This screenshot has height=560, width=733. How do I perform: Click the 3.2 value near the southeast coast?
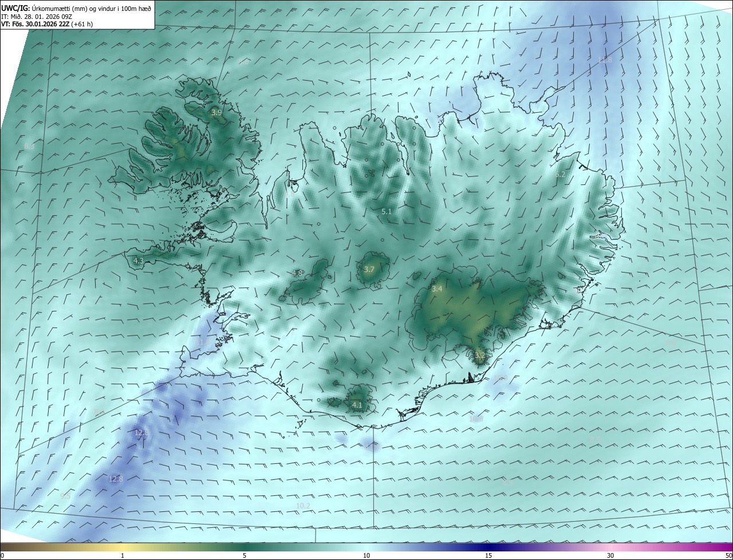(x=480, y=356)
